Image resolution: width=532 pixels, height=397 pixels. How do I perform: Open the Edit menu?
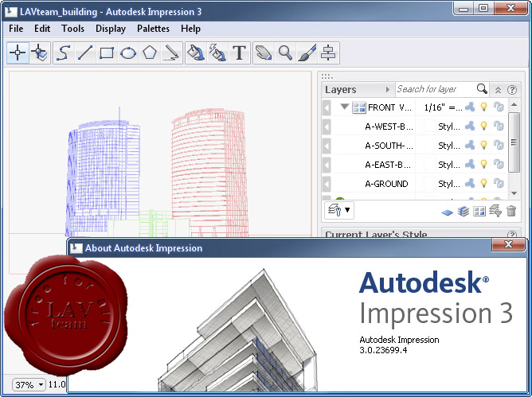42,29
